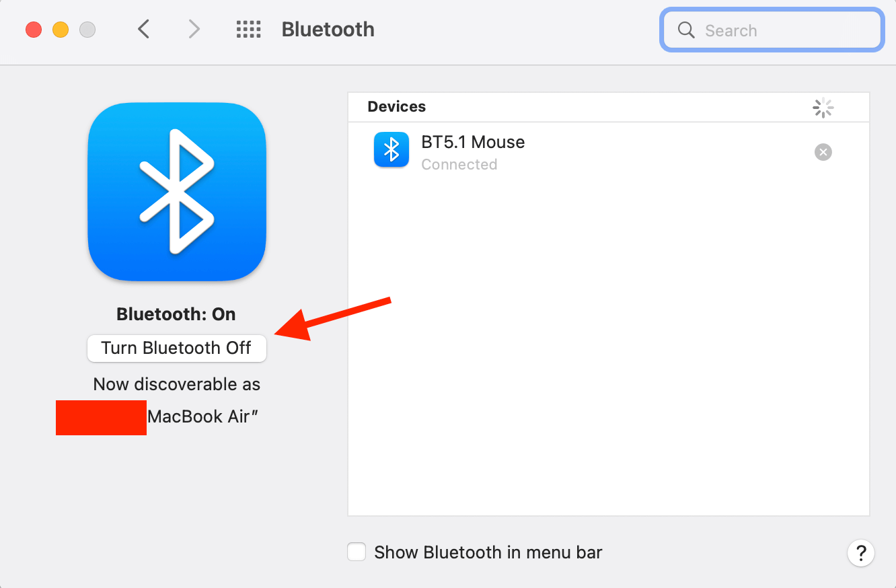This screenshot has width=896, height=588.
Task: Show all preferences via grid icon
Action: pyautogui.click(x=248, y=29)
